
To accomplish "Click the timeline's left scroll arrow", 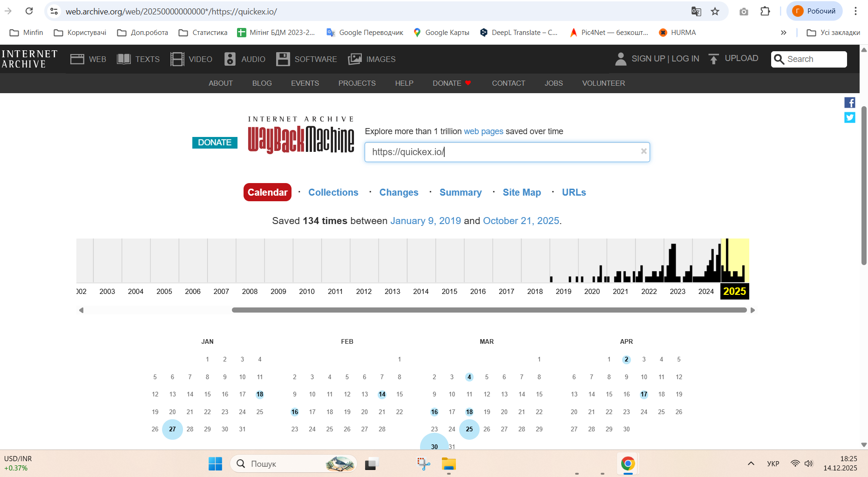I will (x=81, y=310).
